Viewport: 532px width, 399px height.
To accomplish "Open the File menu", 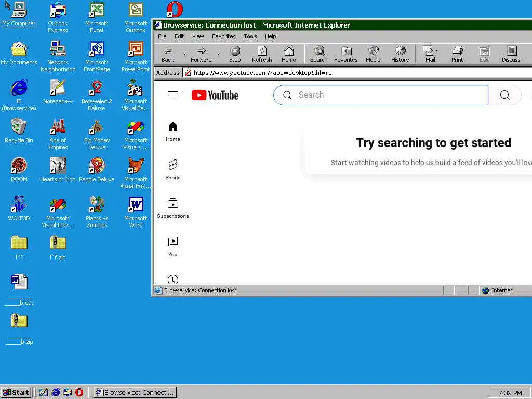I will tap(162, 36).
